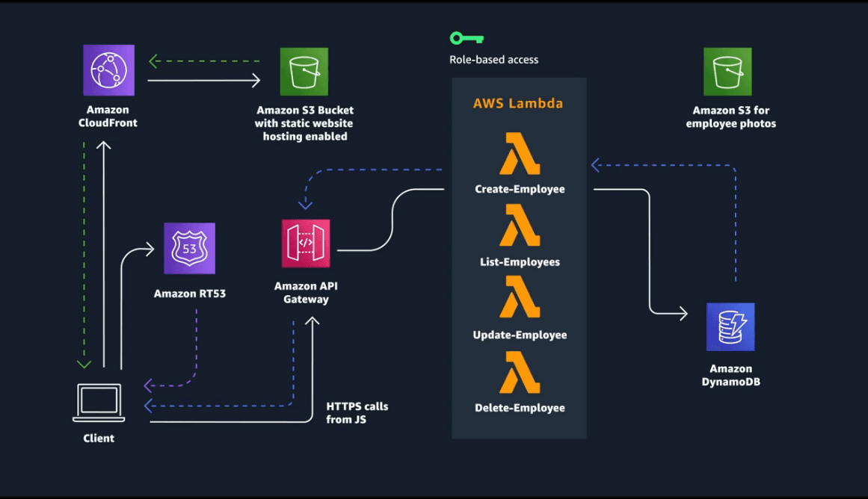Select the List-Employees Lambda icon
868x499 pixels.
(520, 226)
